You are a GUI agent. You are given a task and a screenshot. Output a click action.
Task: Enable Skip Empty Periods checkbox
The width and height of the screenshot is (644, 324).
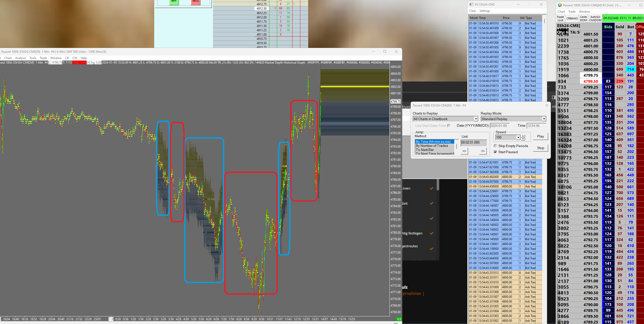point(495,146)
